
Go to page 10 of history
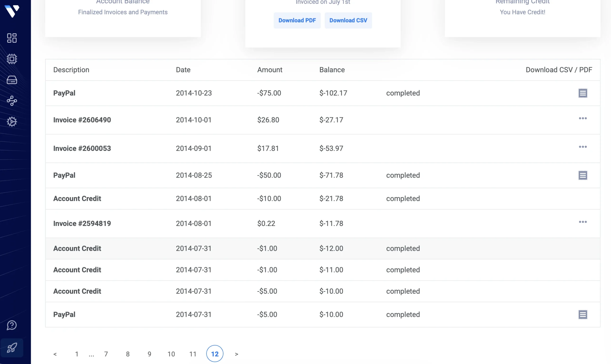171,354
